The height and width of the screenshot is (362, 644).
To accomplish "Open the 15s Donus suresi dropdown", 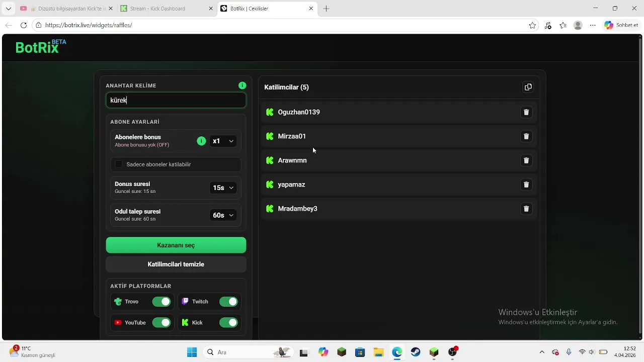I will pyautogui.click(x=223, y=188).
